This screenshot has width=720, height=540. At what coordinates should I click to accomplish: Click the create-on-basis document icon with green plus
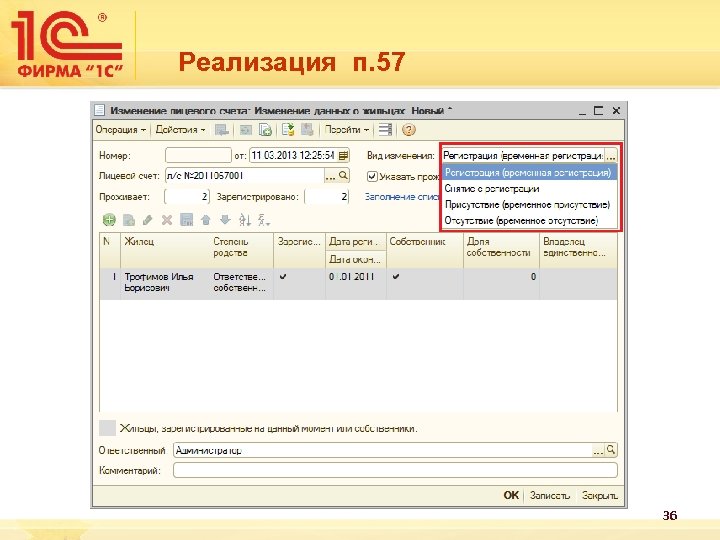pos(265,130)
